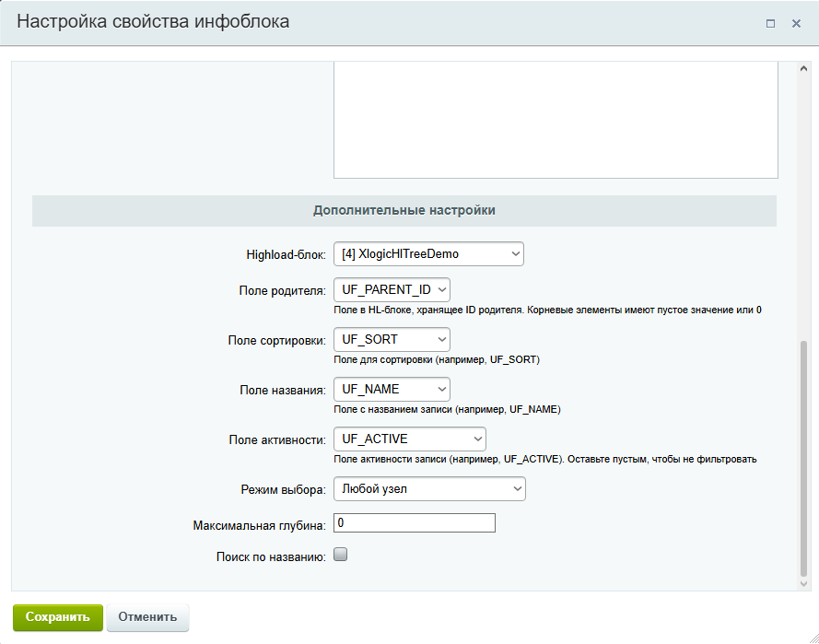Click the Дополнительные настройки section header
819x644 pixels.
click(404, 210)
